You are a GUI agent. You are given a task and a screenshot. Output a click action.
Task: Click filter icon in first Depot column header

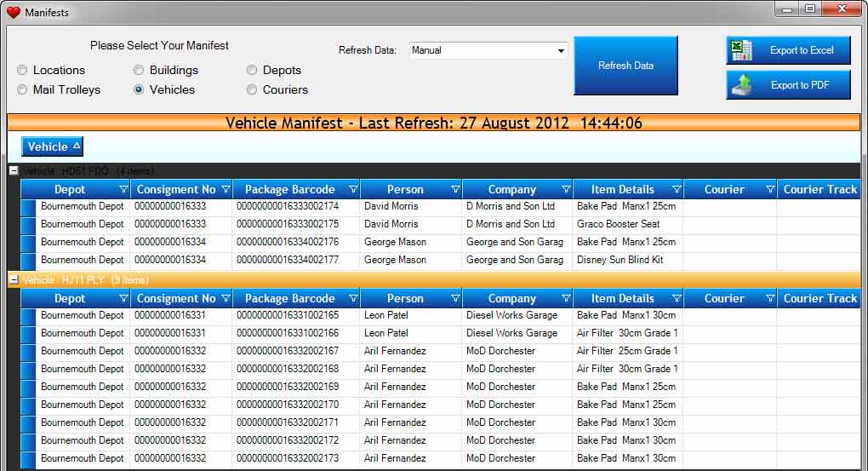pyautogui.click(x=123, y=190)
